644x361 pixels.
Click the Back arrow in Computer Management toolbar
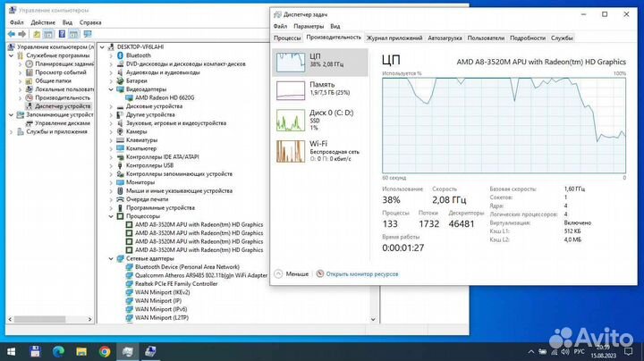12,34
